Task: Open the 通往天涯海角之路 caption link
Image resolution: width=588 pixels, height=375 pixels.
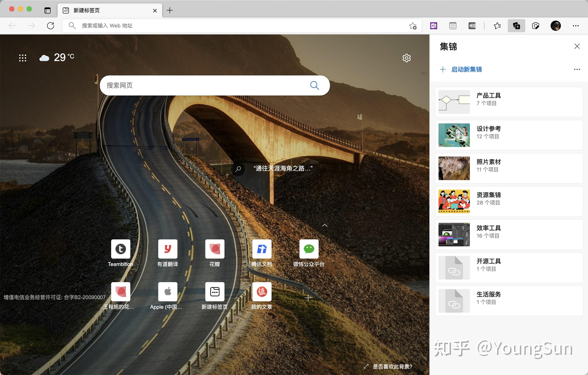Action: tap(283, 168)
